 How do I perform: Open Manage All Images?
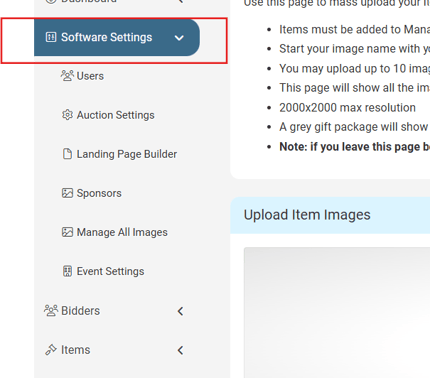122,232
